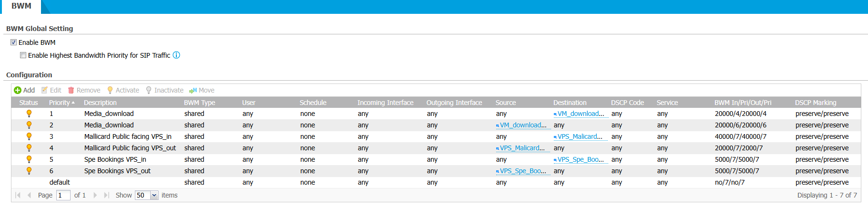This screenshot has width=868, height=209.
Task: Click the Add rule icon button
Action: (x=24, y=90)
